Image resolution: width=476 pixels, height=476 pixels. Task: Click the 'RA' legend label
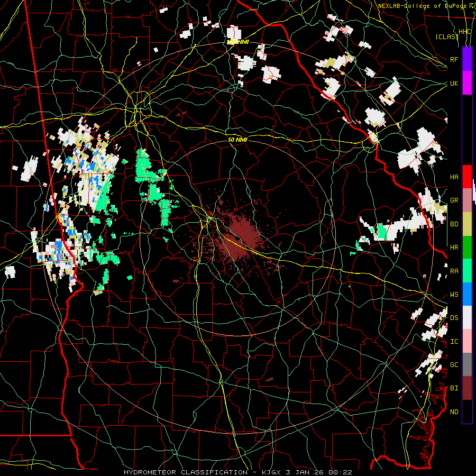(454, 271)
